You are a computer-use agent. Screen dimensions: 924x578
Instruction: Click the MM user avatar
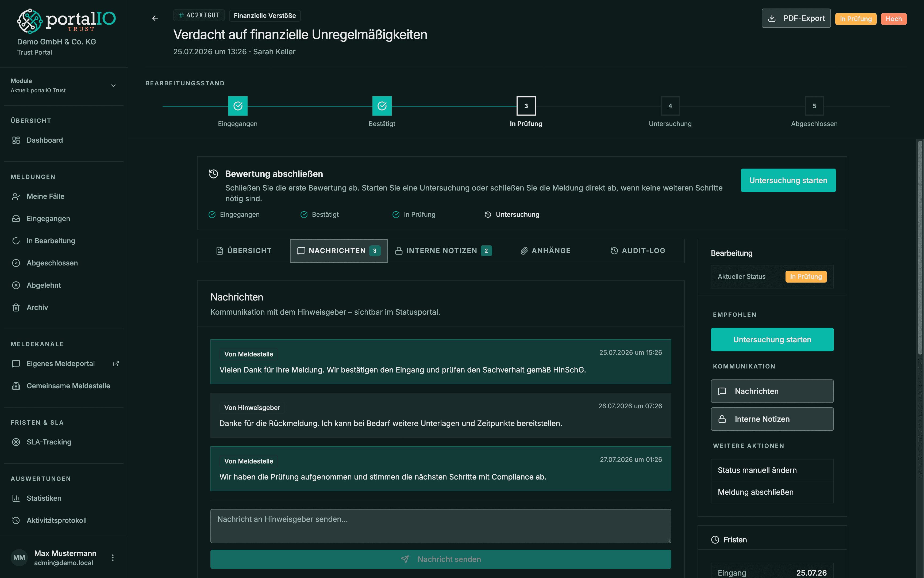pyautogui.click(x=19, y=558)
